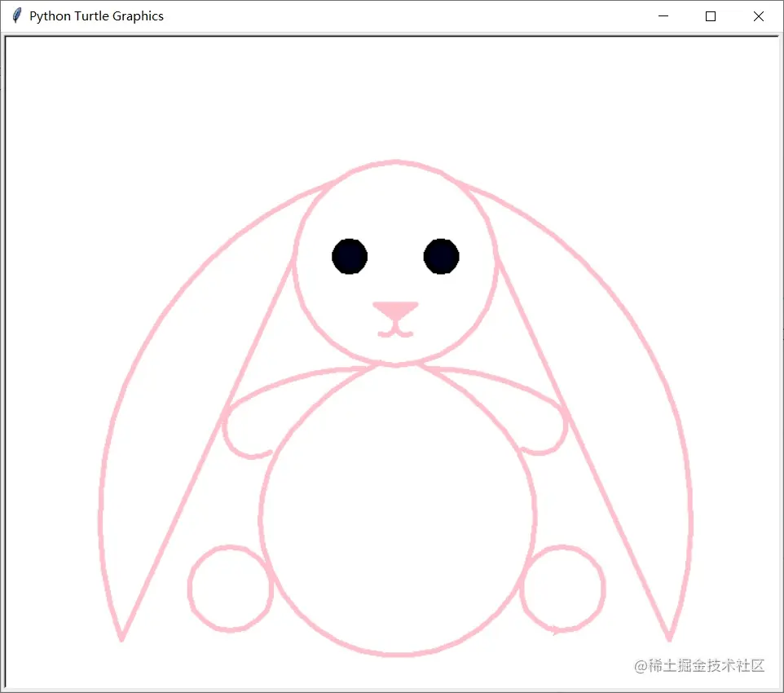Select the rabbit's left eye

click(x=350, y=256)
